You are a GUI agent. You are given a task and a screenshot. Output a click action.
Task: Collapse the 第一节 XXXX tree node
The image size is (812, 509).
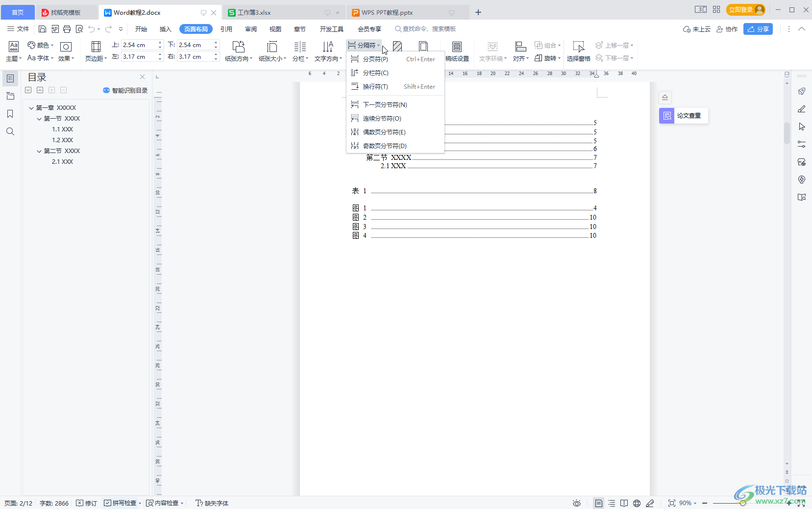39,119
